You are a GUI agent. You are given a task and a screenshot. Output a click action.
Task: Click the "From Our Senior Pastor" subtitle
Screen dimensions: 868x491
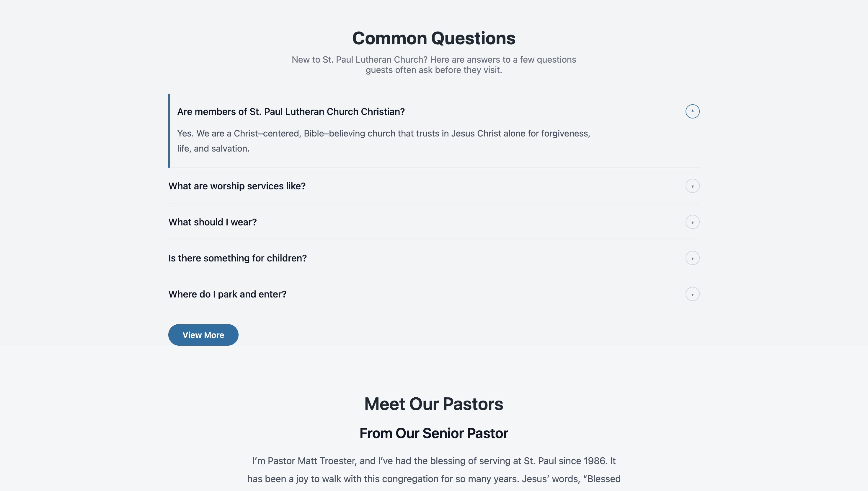pyautogui.click(x=434, y=433)
